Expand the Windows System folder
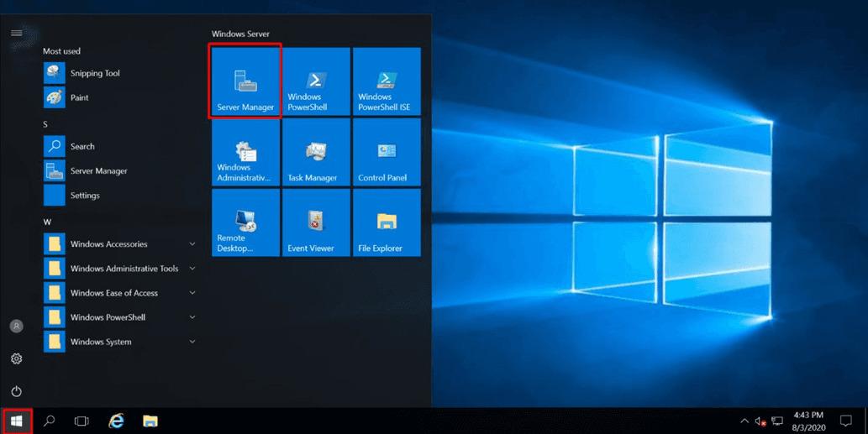The height and width of the screenshot is (434, 868). (120, 342)
